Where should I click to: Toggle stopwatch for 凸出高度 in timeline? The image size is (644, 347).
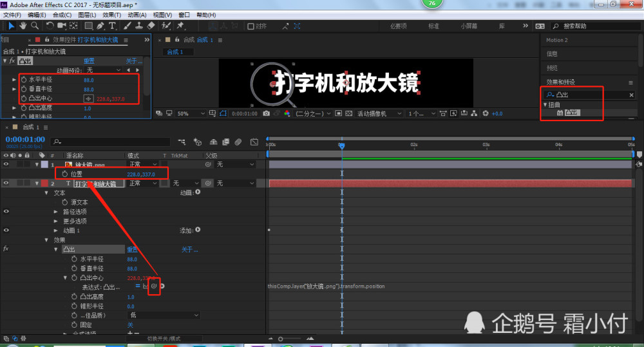click(74, 297)
